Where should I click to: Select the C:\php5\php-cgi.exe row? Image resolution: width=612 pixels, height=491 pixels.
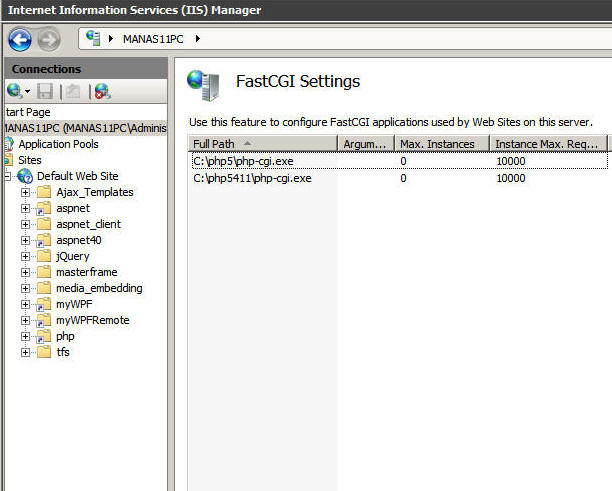coord(400,161)
